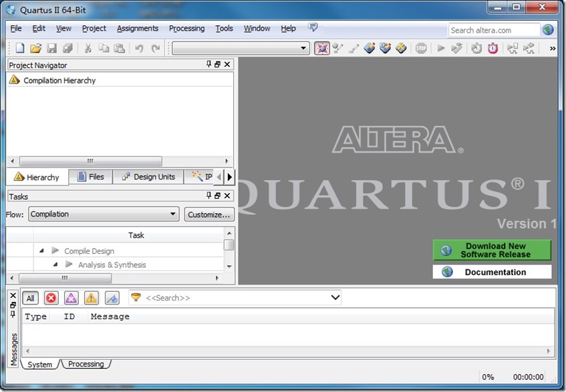
Task: Switch to the Processing messages tab
Action: (x=86, y=364)
